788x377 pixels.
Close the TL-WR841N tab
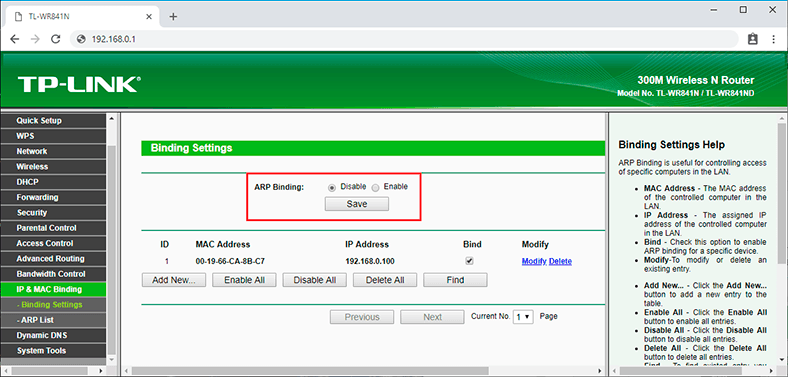click(x=149, y=17)
